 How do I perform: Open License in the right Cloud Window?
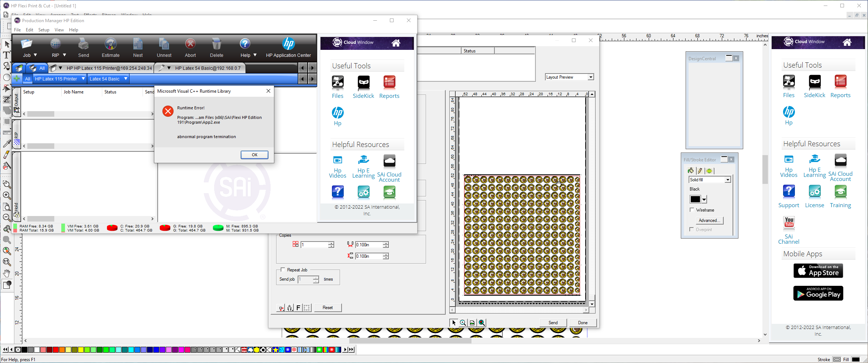click(x=814, y=196)
